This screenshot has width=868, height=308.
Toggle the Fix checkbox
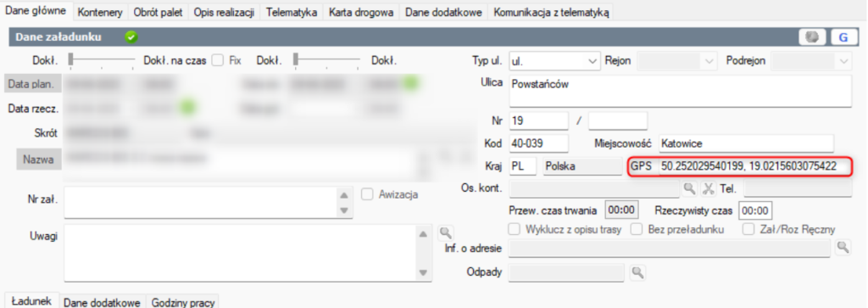tap(218, 60)
